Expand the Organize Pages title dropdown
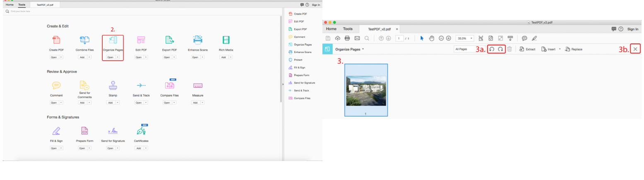The image size is (644, 180). pos(363,49)
